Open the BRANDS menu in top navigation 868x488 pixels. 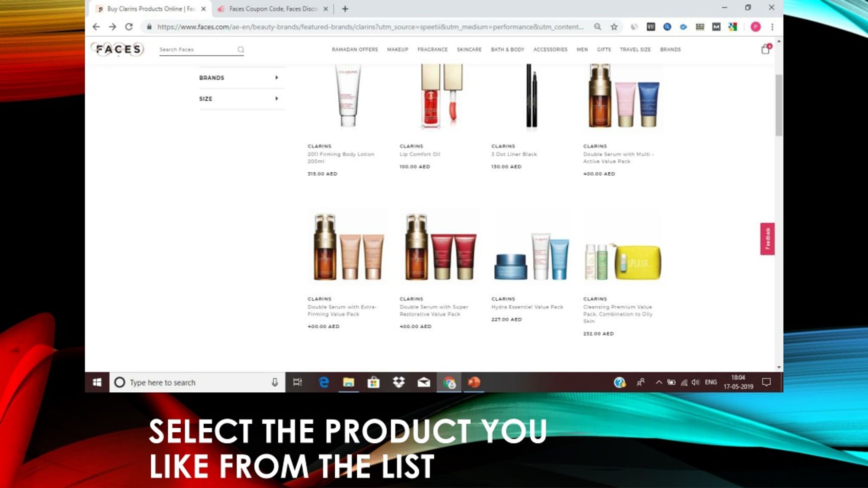click(x=670, y=49)
